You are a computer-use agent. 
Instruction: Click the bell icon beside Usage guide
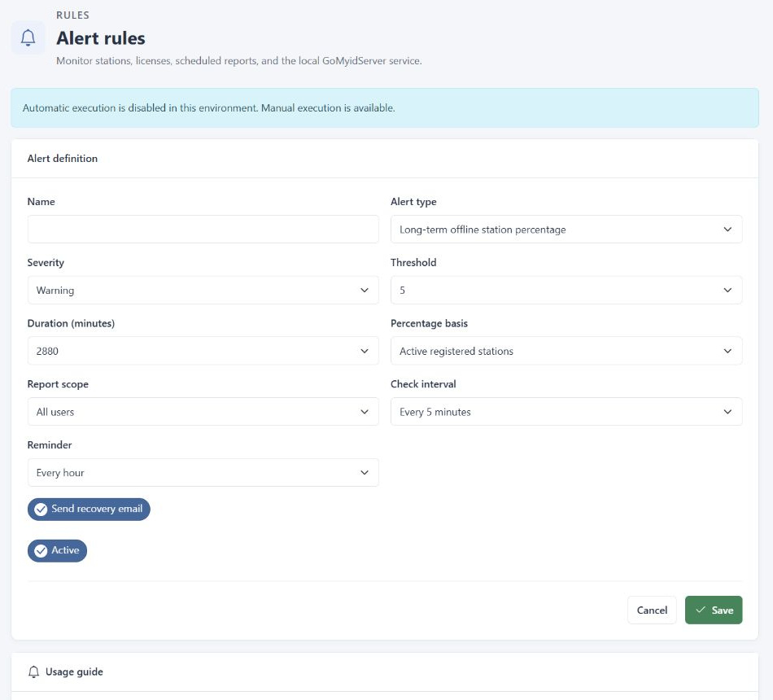(33, 672)
